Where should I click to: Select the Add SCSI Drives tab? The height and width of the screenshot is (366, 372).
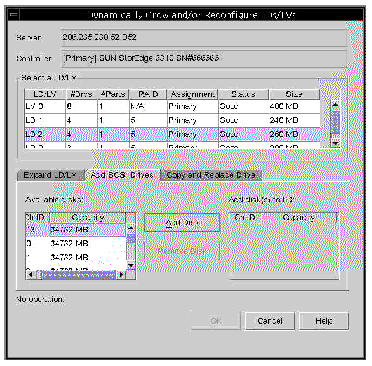122,175
